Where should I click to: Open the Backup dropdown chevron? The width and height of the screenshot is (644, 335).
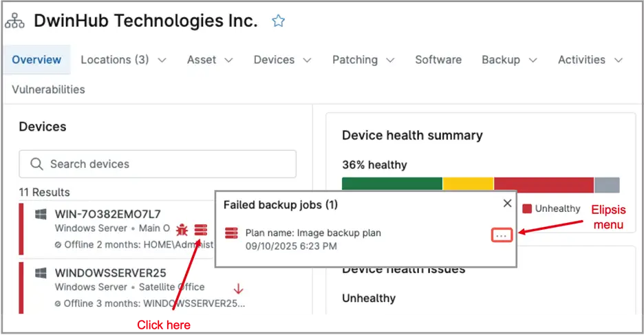click(533, 61)
